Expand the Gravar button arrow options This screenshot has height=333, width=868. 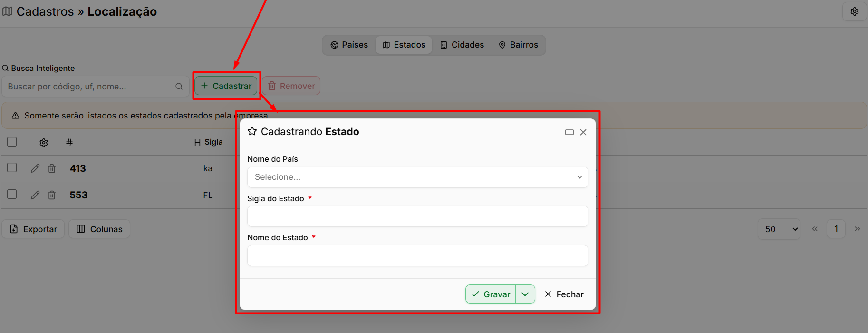click(525, 294)
